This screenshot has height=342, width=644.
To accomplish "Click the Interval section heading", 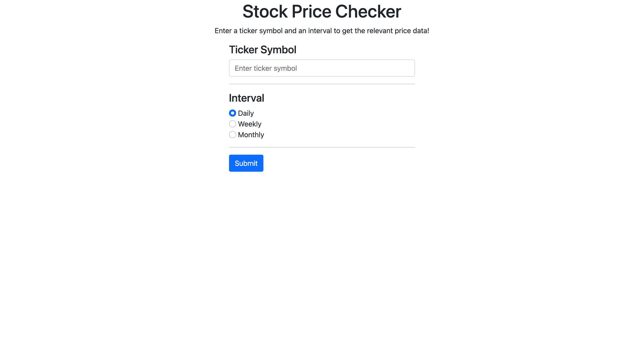I will coord(246,98).
